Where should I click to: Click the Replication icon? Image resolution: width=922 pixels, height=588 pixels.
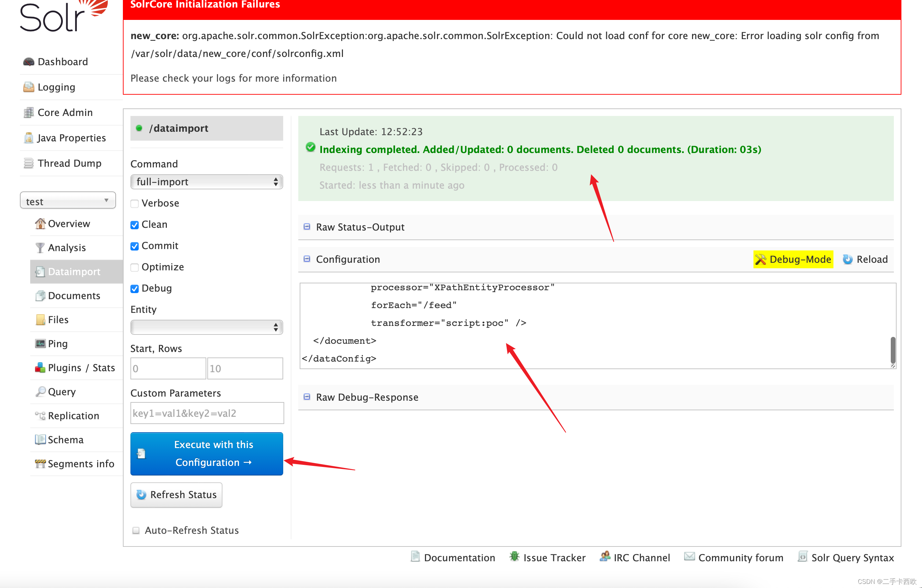pyautogui.click(x=40, y=415)
